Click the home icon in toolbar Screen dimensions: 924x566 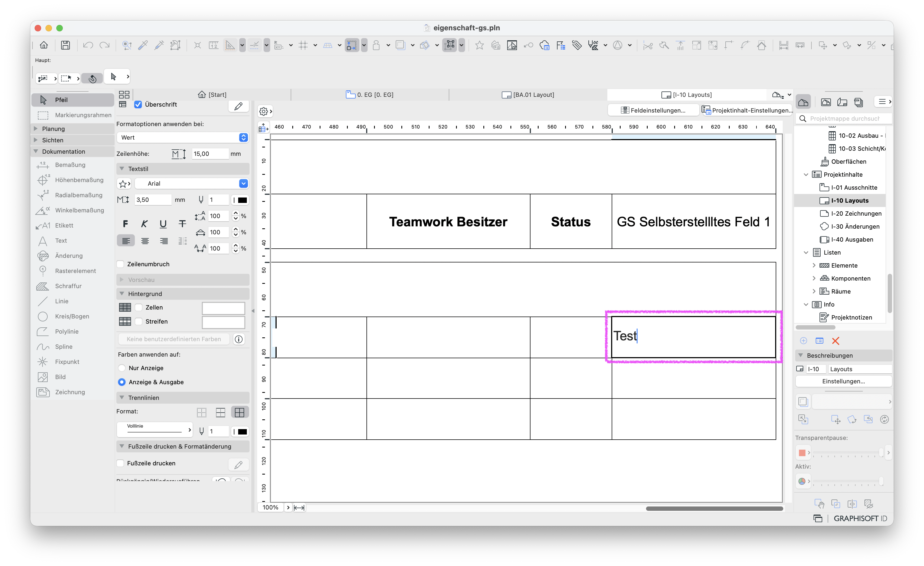[44, 45]
